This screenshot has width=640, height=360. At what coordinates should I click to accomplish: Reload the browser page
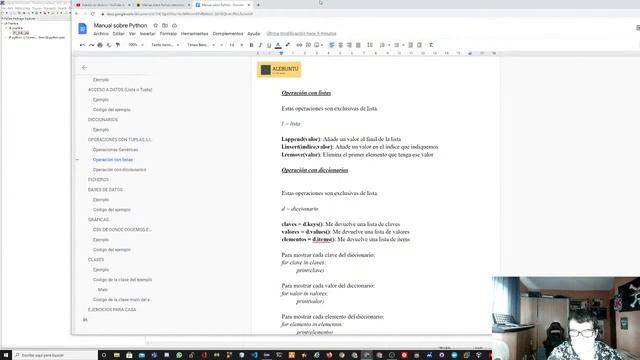pyautogui.click(x=93, y=14)
